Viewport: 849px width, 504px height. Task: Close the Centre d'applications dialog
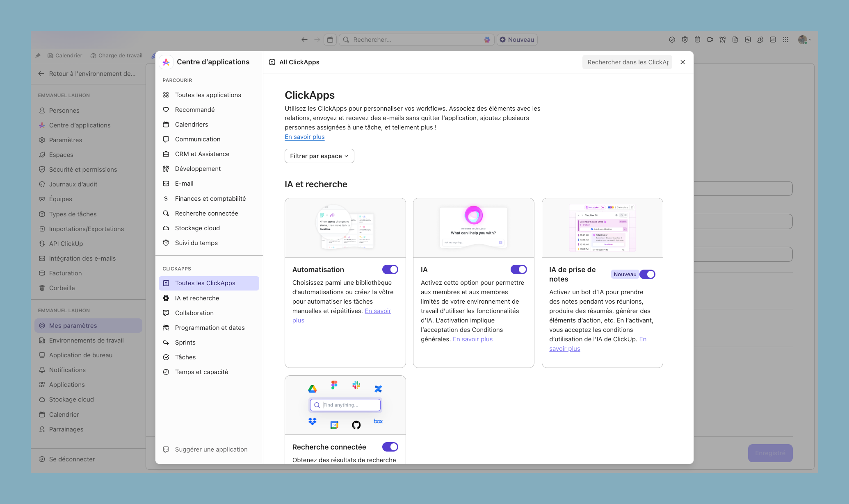(x=682, y=62)
